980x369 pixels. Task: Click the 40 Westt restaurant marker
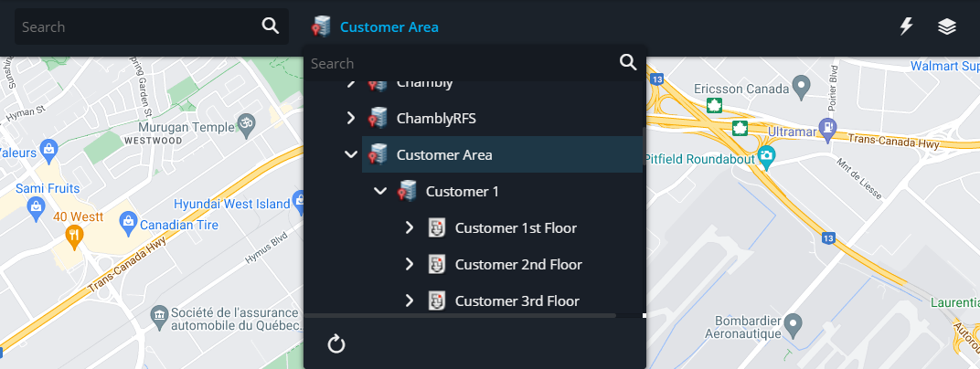point(74,237)
